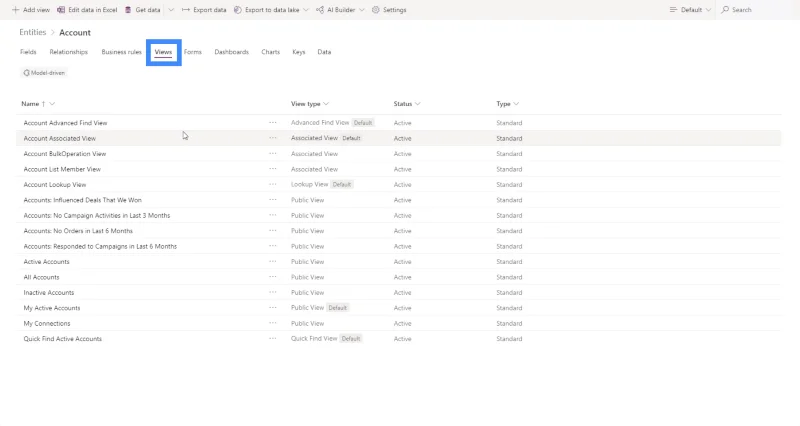The image size is (800, 426).
Task: Open the Inactive Accounts view
Action: click(48, 293)
